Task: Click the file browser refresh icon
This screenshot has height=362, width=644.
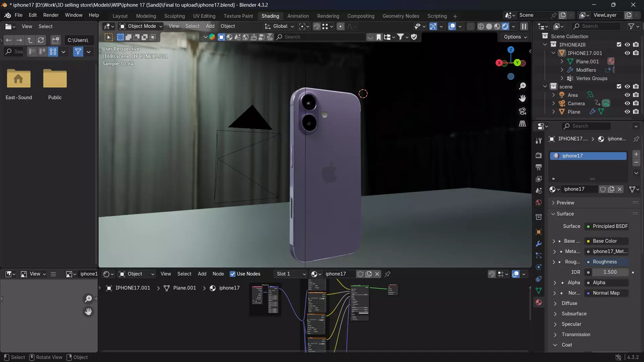Action: [41, 40]
